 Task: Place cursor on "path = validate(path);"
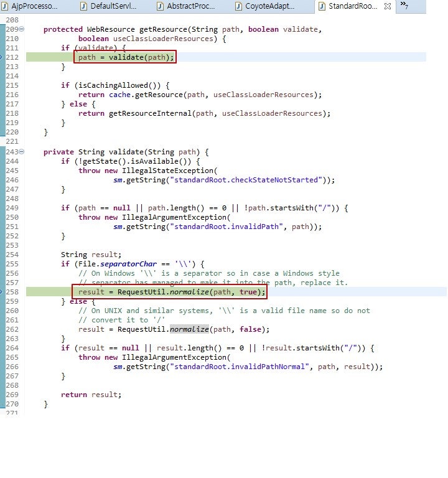[126, 57]
